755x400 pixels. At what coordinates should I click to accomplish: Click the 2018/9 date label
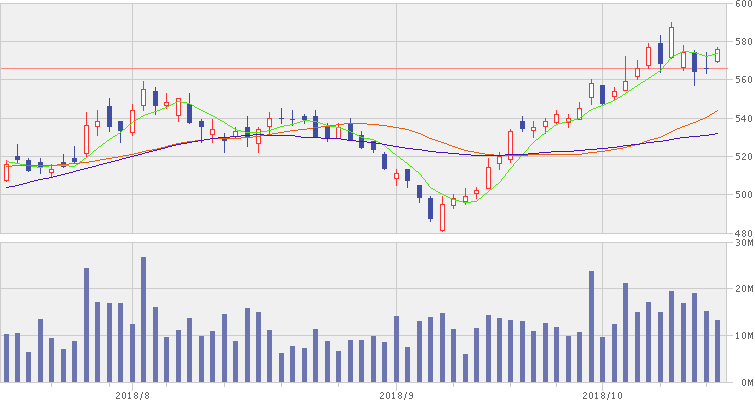click(397, 394)
